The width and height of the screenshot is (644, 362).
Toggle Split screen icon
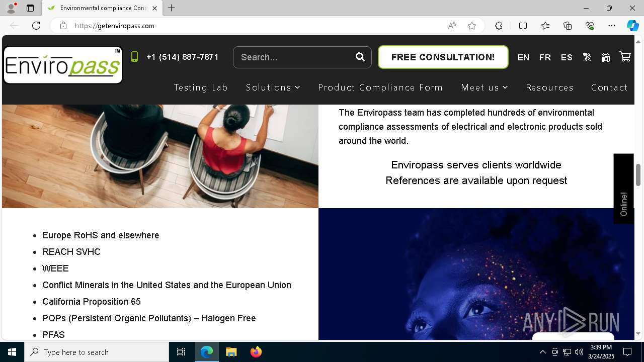pyautogui.click(x=523, y=26)
